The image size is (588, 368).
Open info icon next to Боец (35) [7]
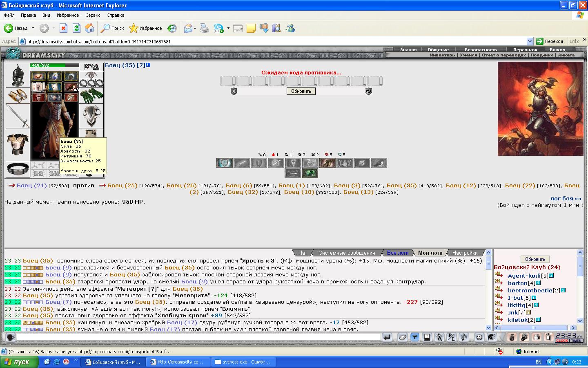148,65
